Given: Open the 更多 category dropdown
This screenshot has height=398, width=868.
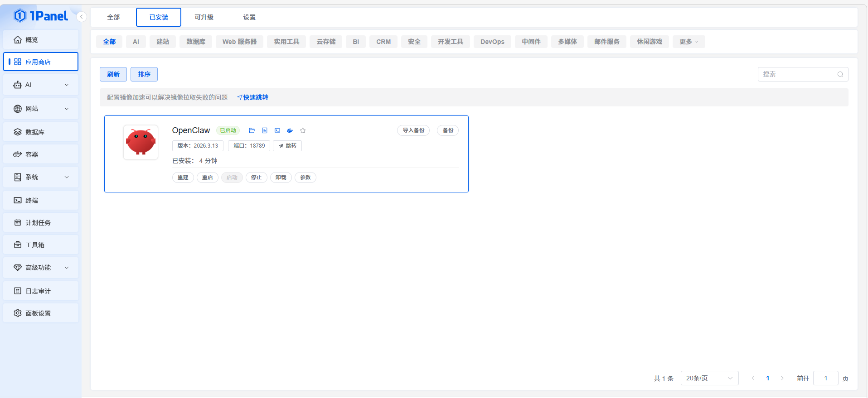Looking at the screenshot, I should [x=688, y=42].
